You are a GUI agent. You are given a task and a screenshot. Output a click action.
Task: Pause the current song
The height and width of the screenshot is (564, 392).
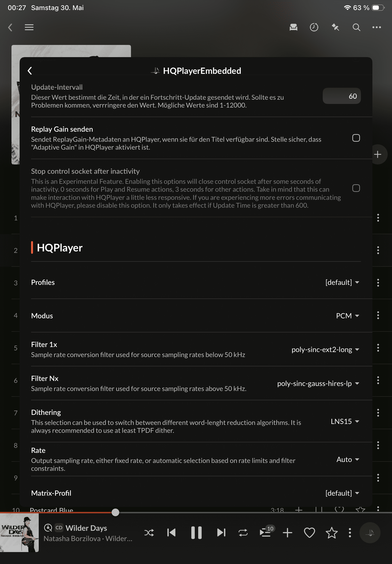pyautogui.click(x=196, y=532)
